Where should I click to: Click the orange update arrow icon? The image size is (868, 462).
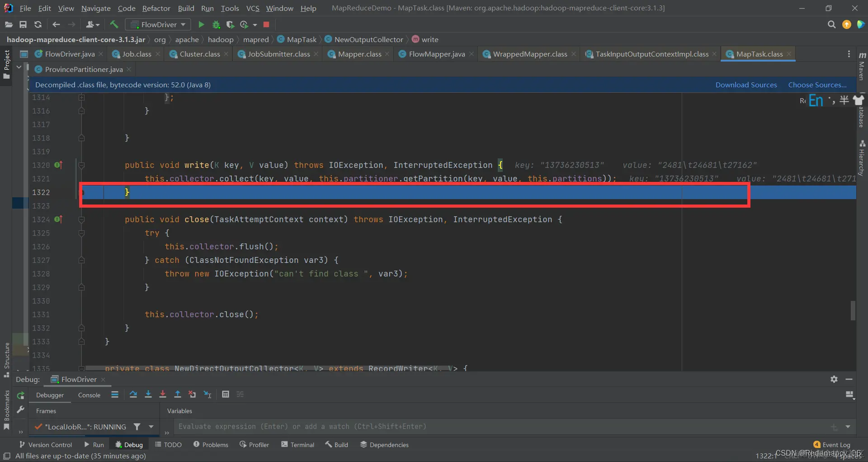click(x=847, y=24)
